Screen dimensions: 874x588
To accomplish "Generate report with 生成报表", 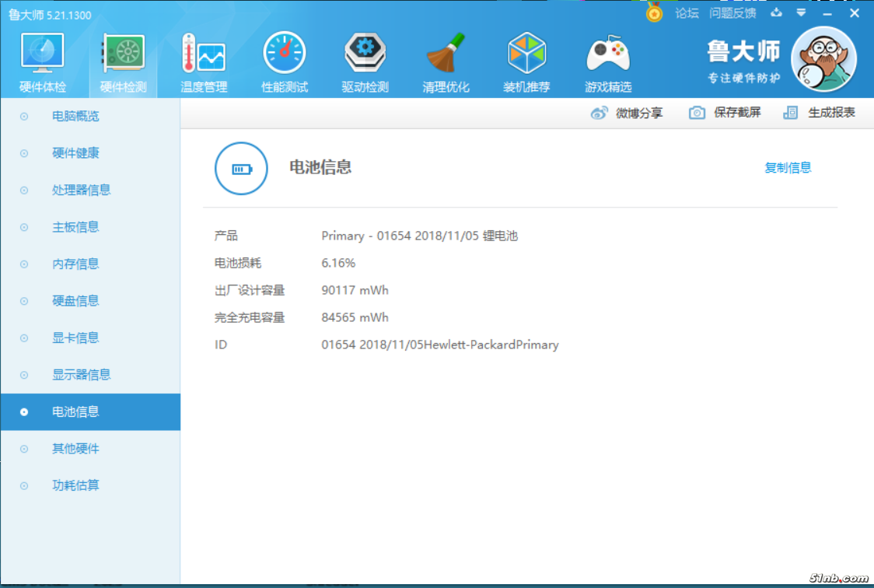I will pyautogui.click(x=820, y=113).
